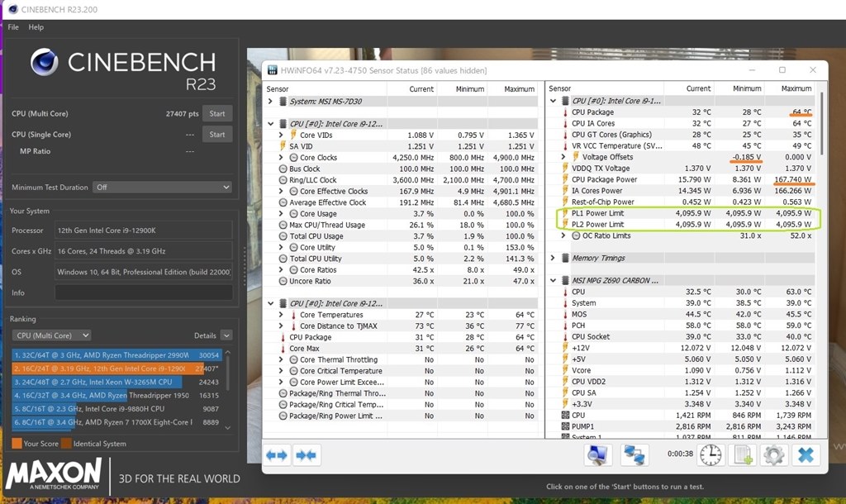Select the Vcore voltage row
This screenshot has height=504, width=846.
pos(681,370)
